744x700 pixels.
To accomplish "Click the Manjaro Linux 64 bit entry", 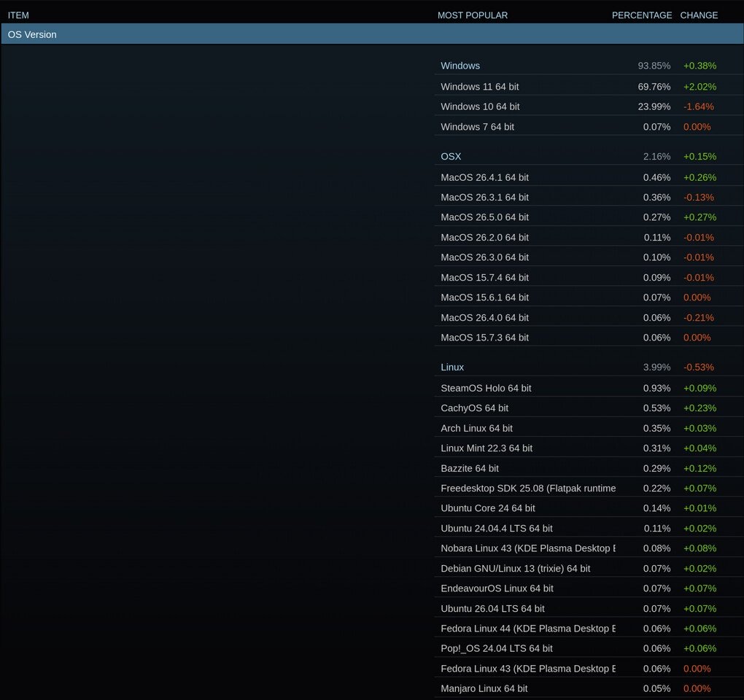I will tap(484, 688).
